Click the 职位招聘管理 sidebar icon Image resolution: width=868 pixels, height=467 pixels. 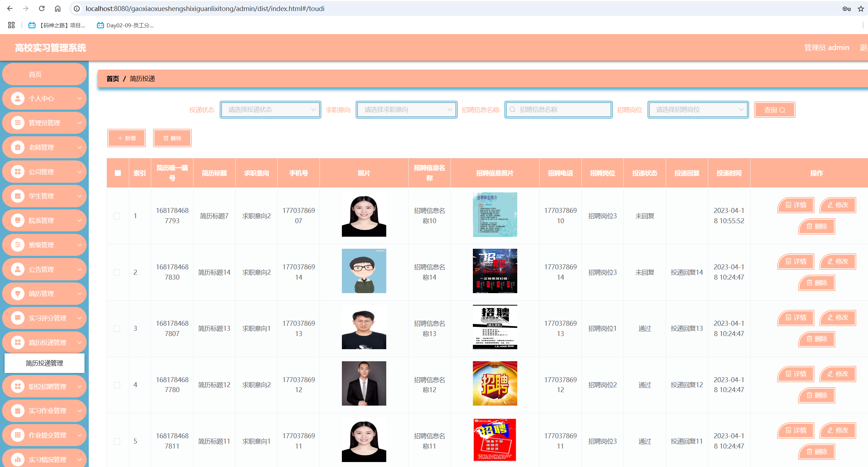pyautogui.click(x=17, y=386)
